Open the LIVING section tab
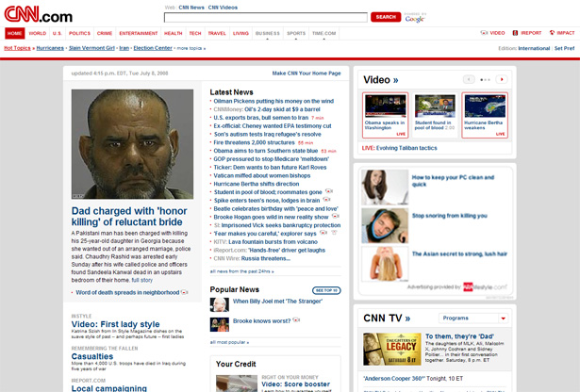 tap(240, 33)
